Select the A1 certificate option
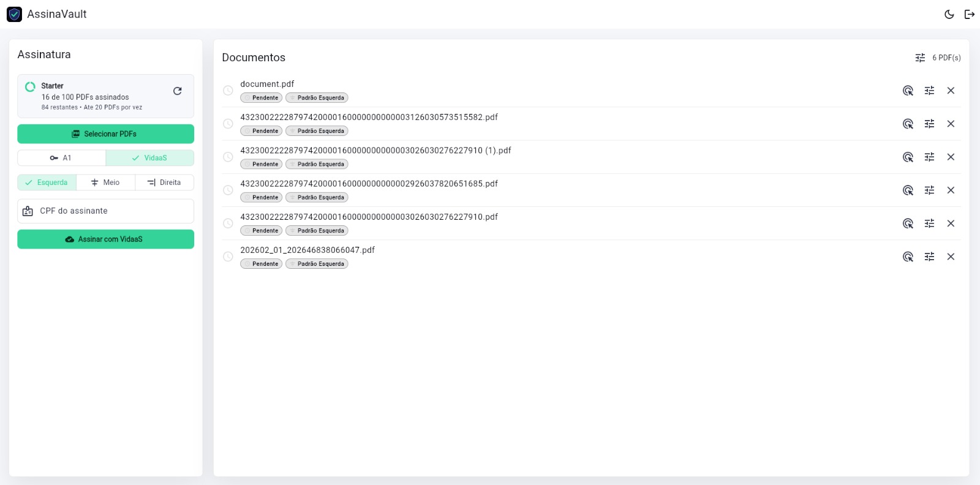 point(62,158)
